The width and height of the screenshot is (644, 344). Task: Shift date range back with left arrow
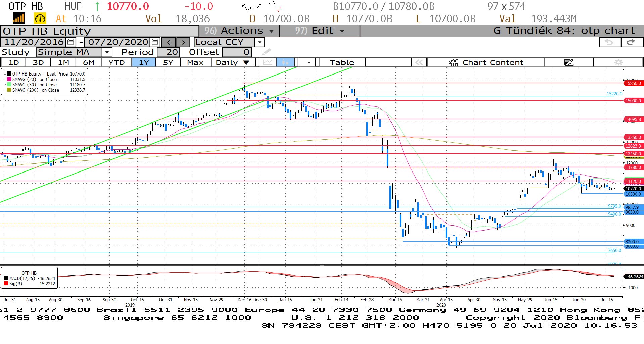coord(168,42)
